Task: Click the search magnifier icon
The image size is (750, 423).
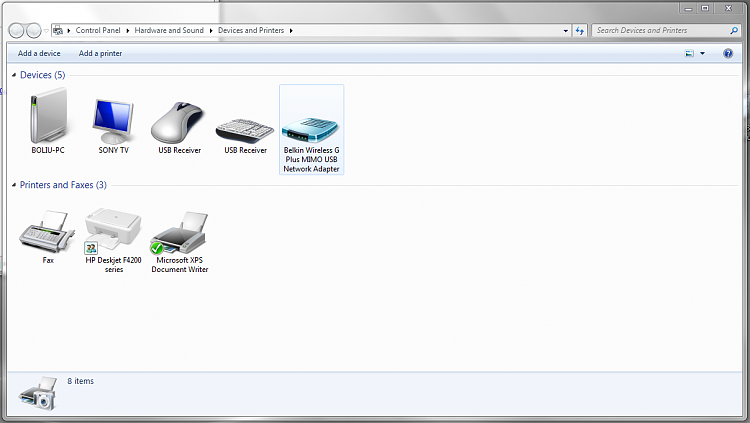Action: coord(734,31)
